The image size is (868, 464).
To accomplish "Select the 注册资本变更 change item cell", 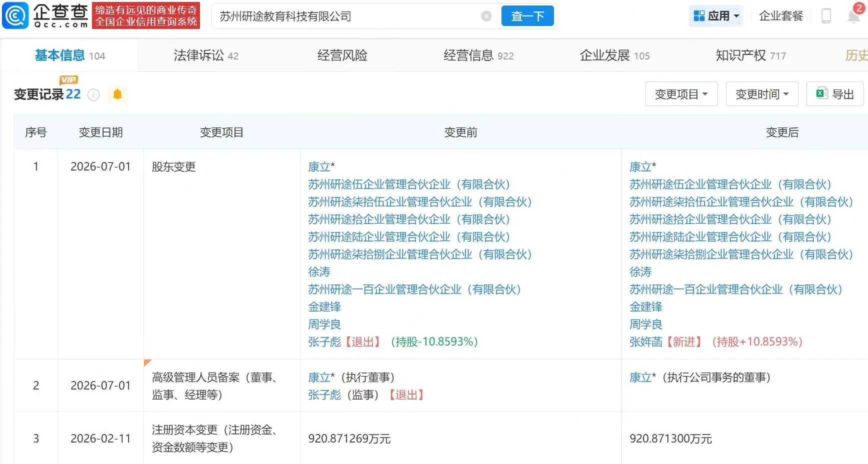I will pos(222,438).
